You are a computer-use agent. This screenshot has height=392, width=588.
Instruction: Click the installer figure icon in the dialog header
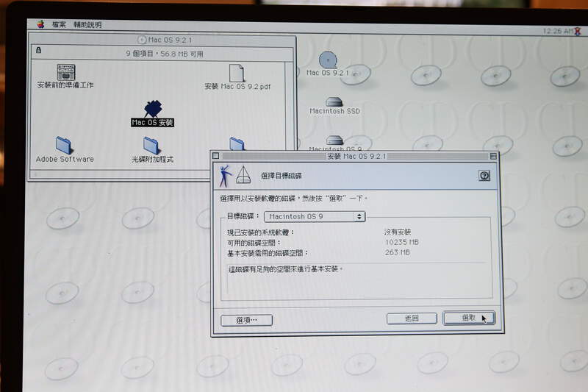[x=225, y=176]
